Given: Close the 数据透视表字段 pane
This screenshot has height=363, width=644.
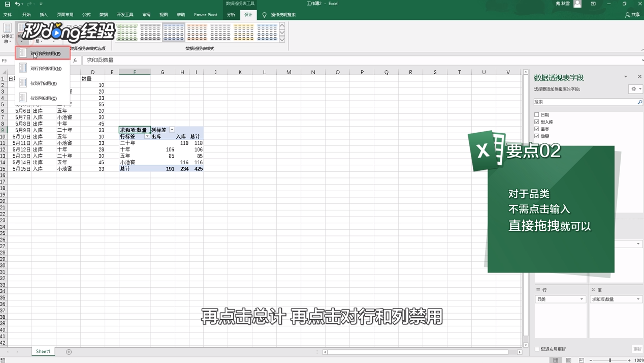Looking at the screenshot, I should click(639, 77).
